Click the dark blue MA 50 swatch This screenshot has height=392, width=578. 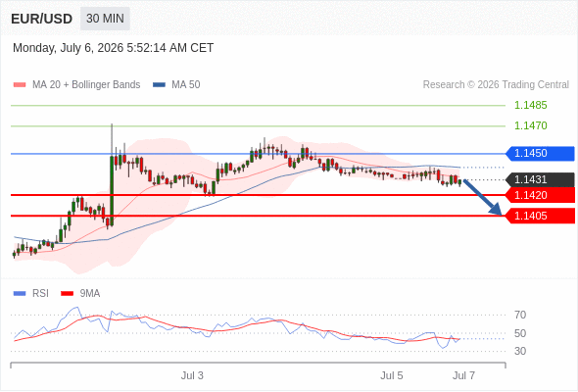tap(159, 85)
